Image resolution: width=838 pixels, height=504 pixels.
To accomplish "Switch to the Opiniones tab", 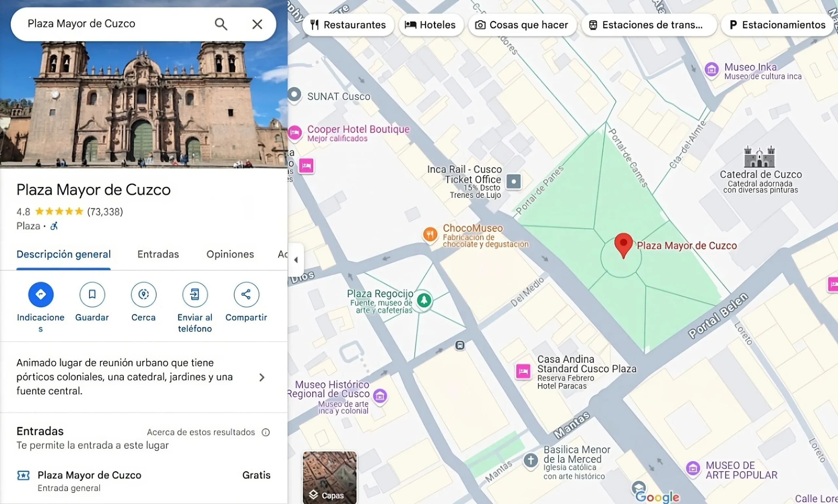I will coord(230,254).
